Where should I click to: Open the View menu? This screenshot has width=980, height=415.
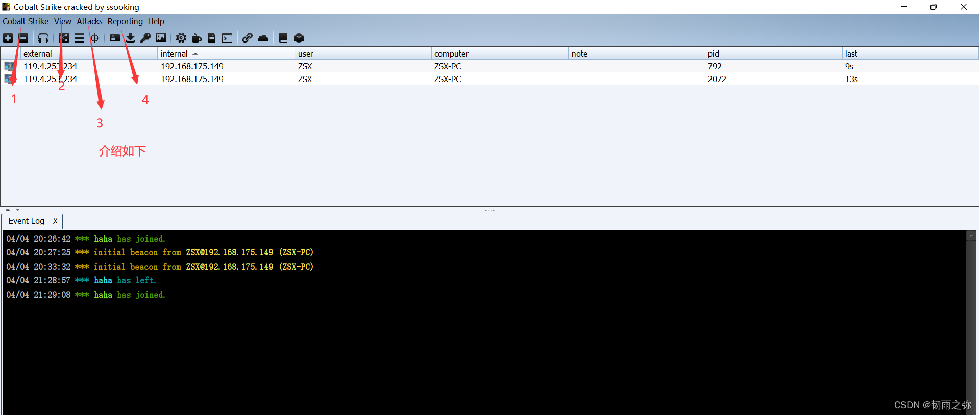pos(63,21)
